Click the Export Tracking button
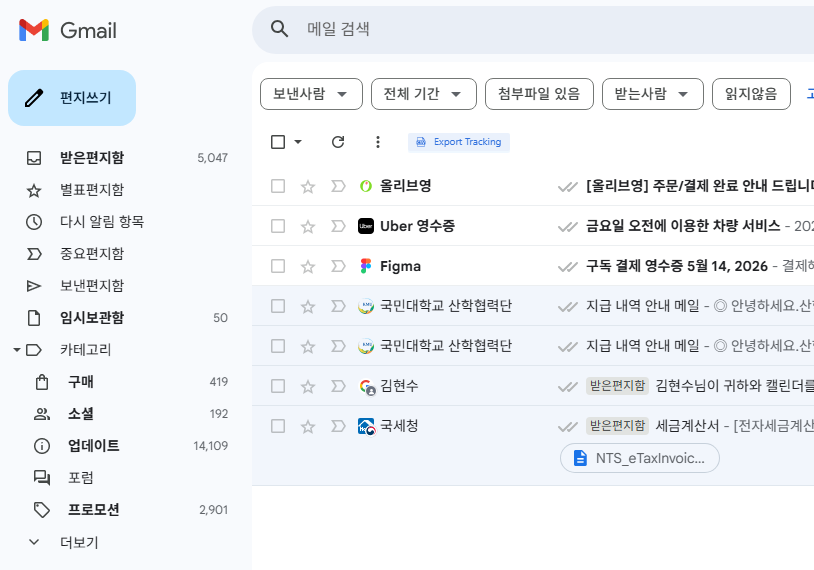 [x=459, y=142]
